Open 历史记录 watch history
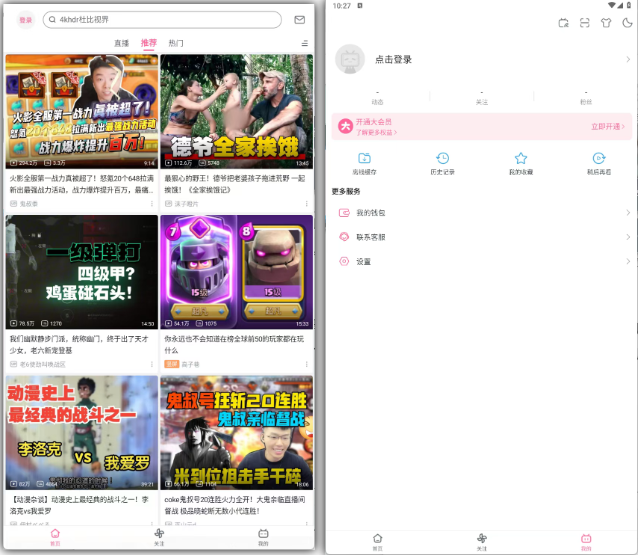 click(x=442, y=163)
